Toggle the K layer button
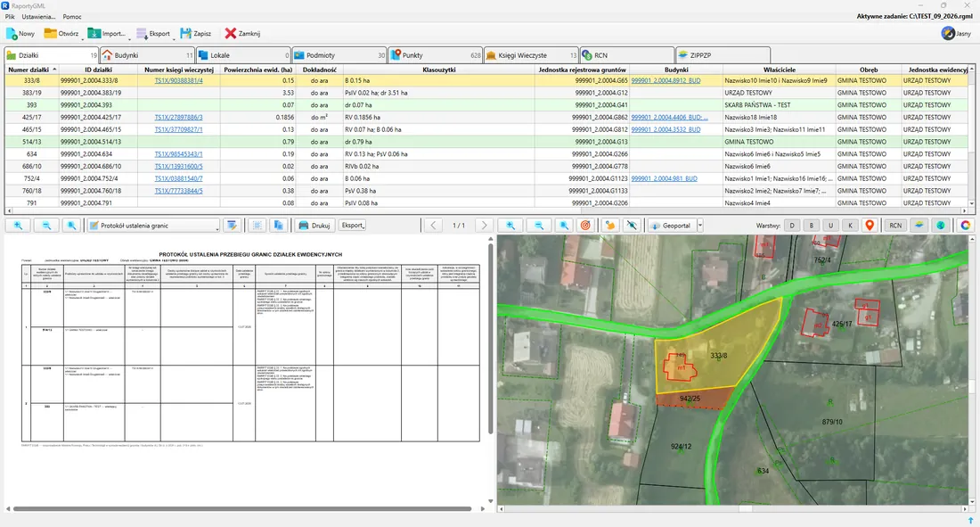980x527 pixels. coord(850,226)
